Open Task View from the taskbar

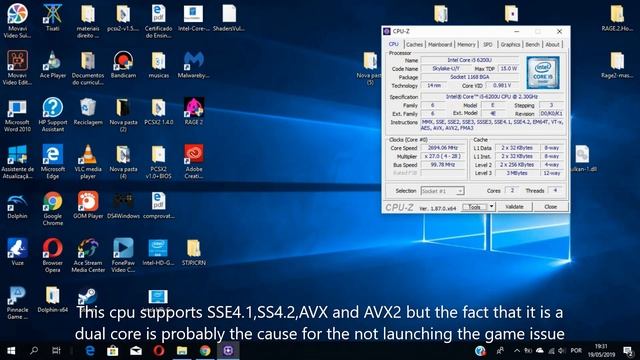(56, 351)
